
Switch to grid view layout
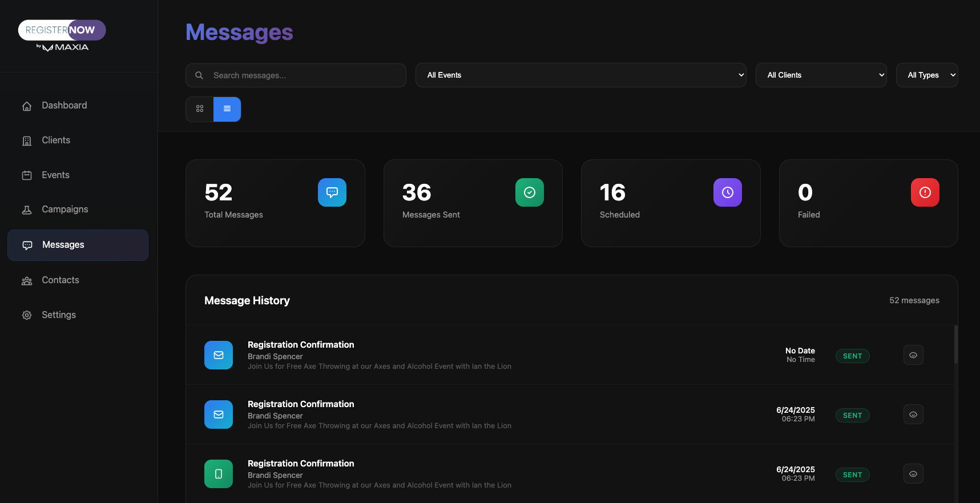click(x=200, y=109)
